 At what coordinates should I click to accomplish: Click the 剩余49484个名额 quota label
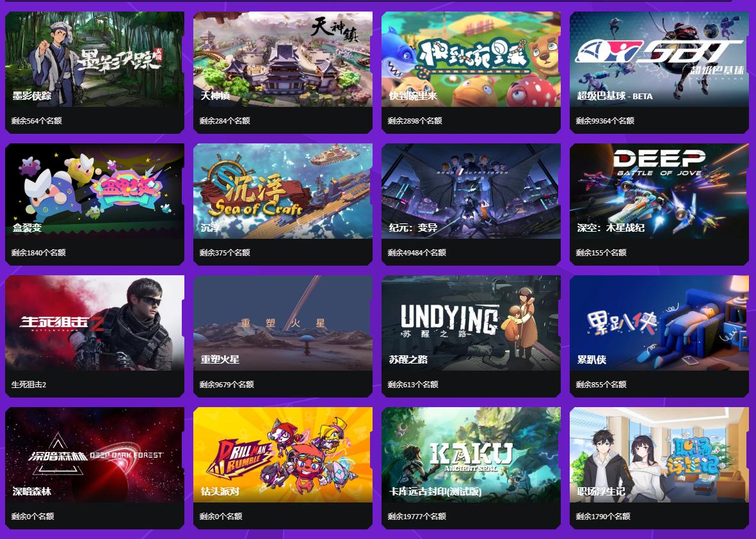(417, 253)
